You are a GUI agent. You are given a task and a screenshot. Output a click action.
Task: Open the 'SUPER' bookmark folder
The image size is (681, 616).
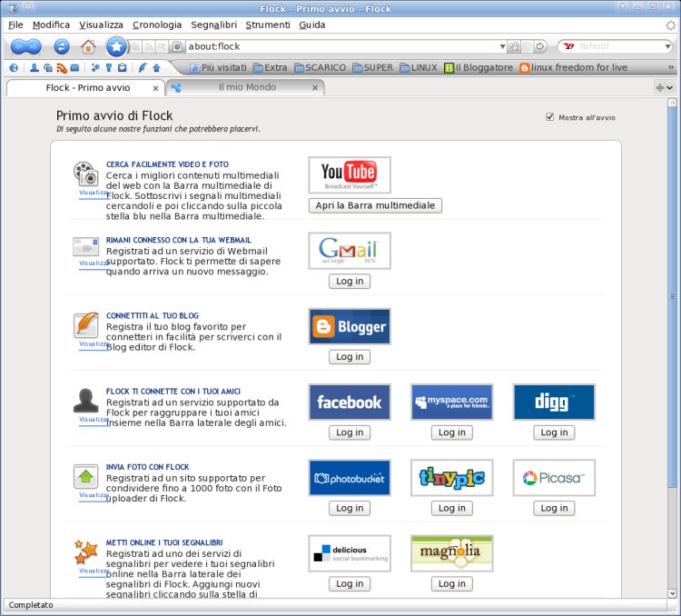(x=372, y=68)
